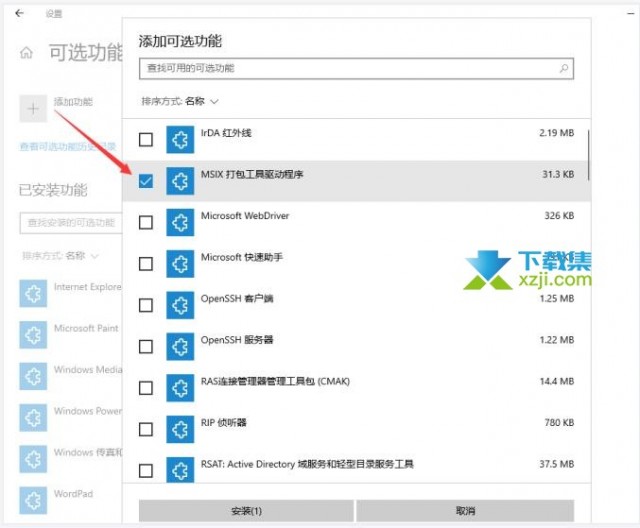Select the OpenSSH 服务器 text
Screen dimensions: 640x528
pyautogui.click(x=237, y=340)
